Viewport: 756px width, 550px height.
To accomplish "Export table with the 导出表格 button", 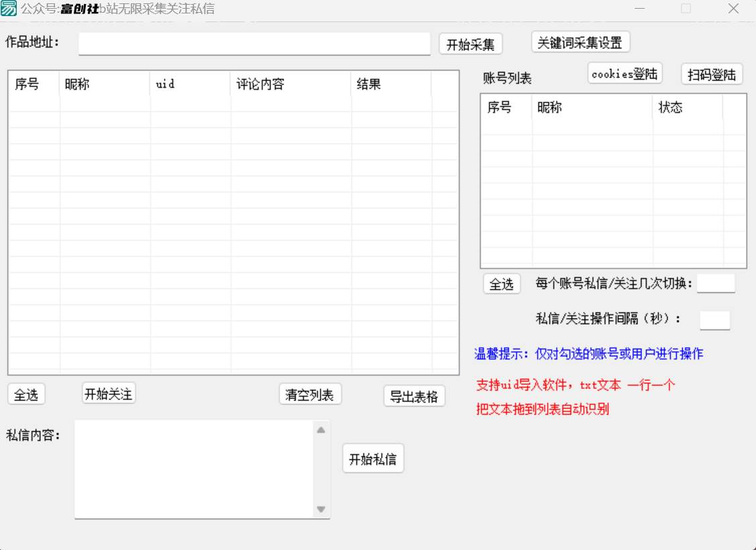I will (x=414, y=396).
